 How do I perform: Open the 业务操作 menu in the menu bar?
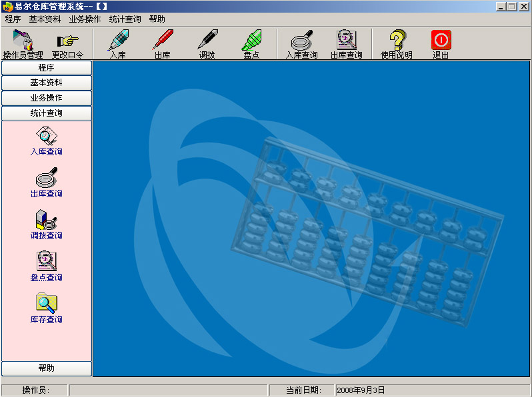[x=85, y=19]
